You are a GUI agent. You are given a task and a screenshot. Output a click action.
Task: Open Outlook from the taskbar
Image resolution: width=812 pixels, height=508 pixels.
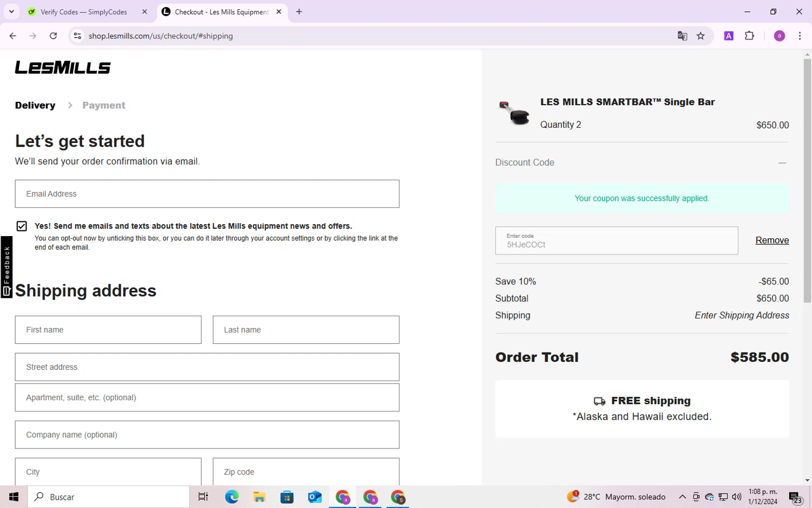coord(315,497)
